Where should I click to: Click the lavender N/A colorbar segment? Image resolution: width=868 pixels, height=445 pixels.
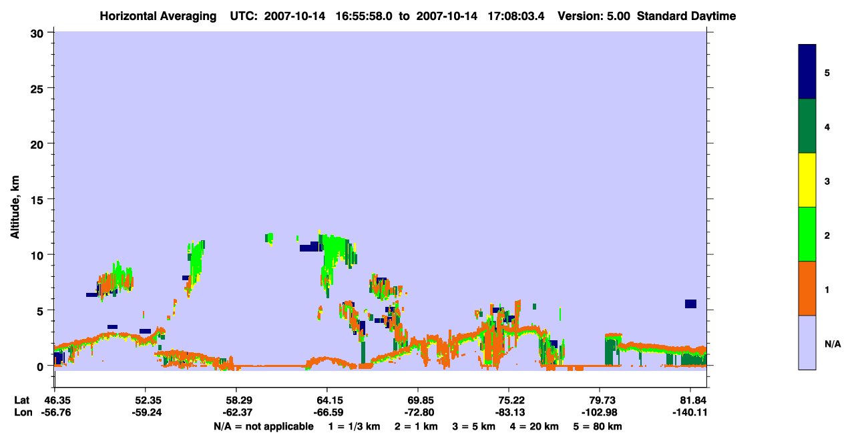807,342
